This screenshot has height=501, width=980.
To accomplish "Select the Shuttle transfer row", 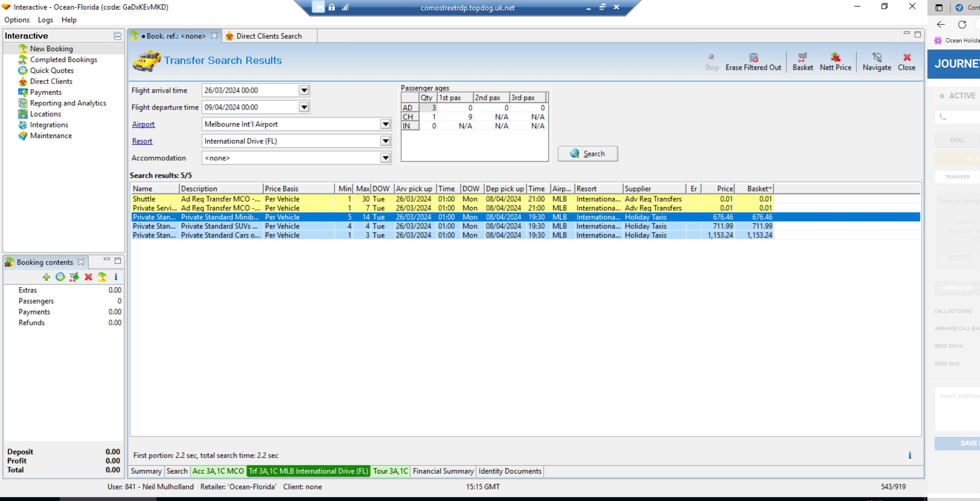I will [x=452, y=199].
